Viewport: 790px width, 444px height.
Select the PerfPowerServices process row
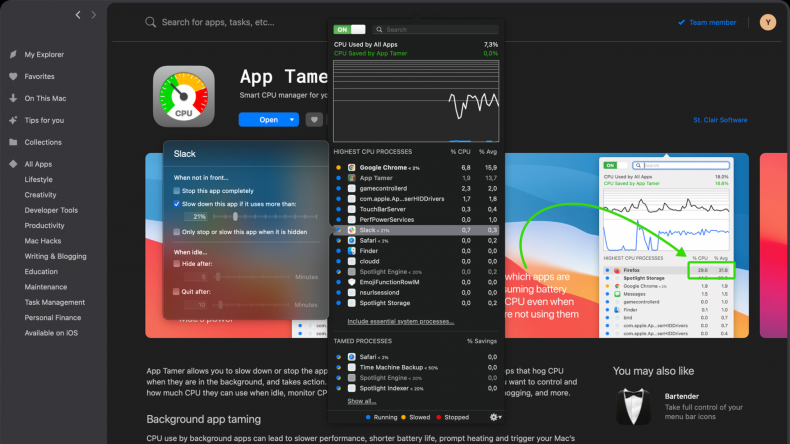pyautogui.click(x=416, y=220)
